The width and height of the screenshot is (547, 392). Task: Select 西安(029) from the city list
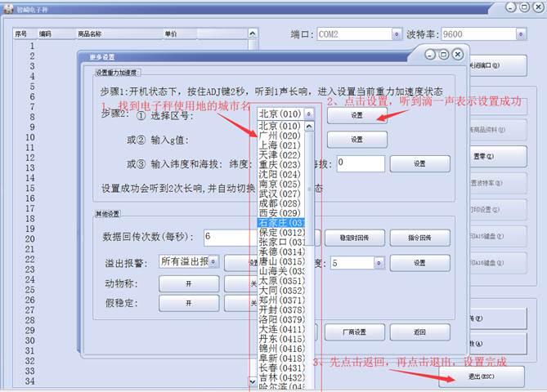[x=280, y=213]
